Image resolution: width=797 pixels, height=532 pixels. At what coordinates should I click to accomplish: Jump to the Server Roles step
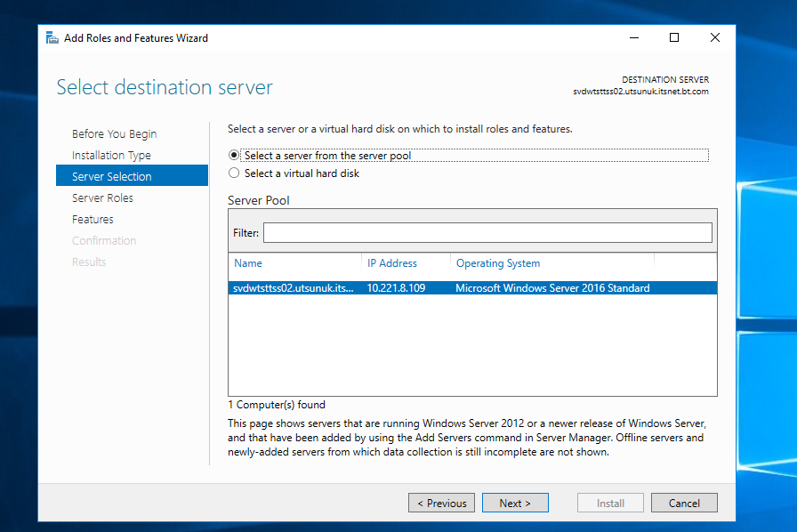point(102,197)
